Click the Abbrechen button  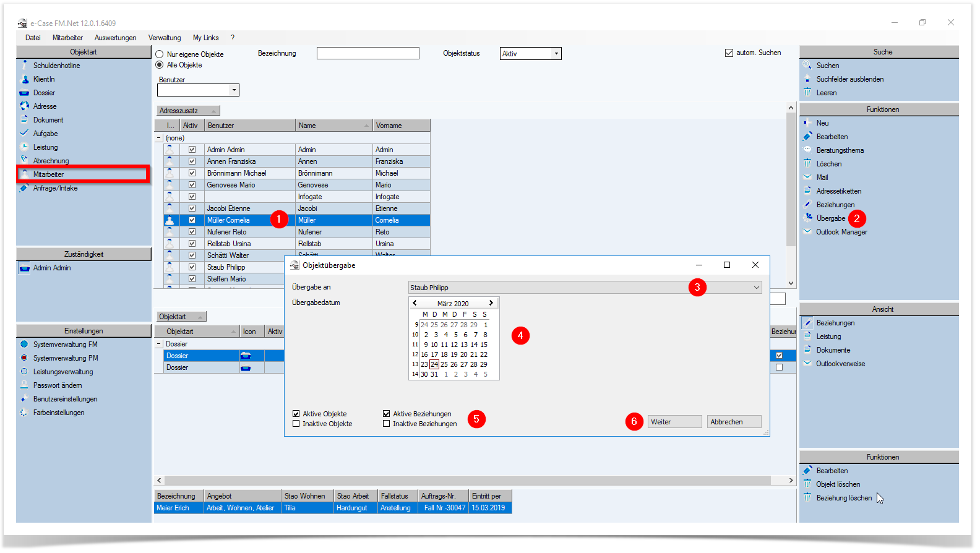pyautogui.click(x=734, y=422)
